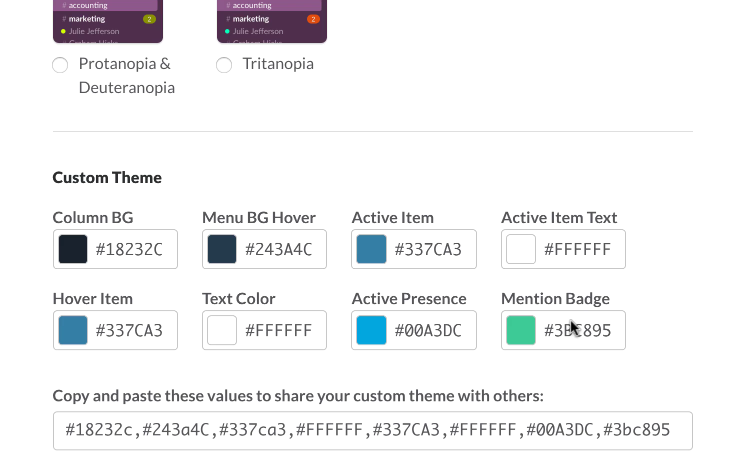Edit the Column BG hex value #18232C
The width and height of the screenshot is (733, 466).
pos(129,250)
